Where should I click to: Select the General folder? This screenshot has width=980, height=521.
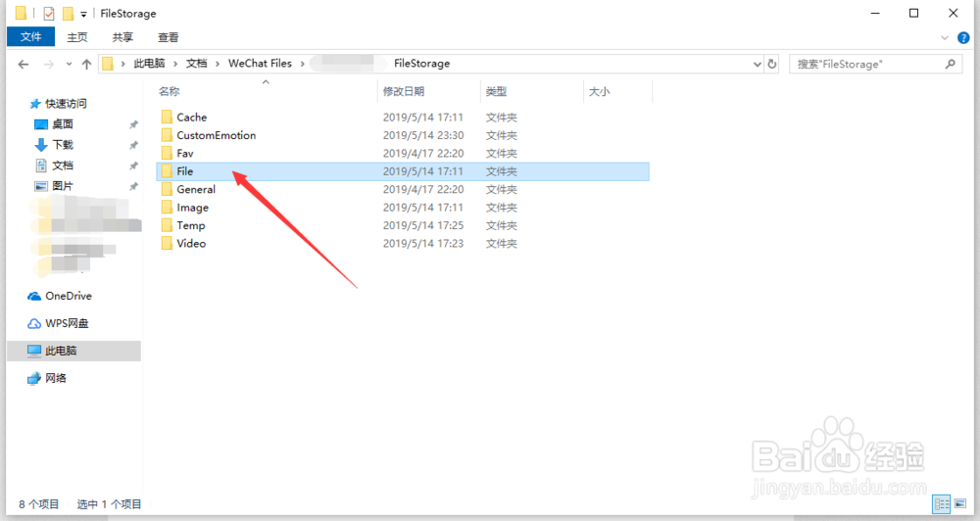(x=403, y=189)
